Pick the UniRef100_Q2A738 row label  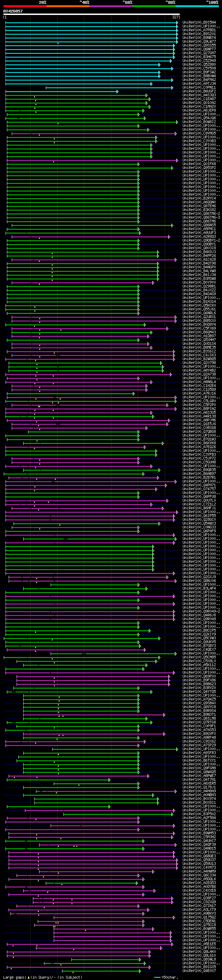199,374
